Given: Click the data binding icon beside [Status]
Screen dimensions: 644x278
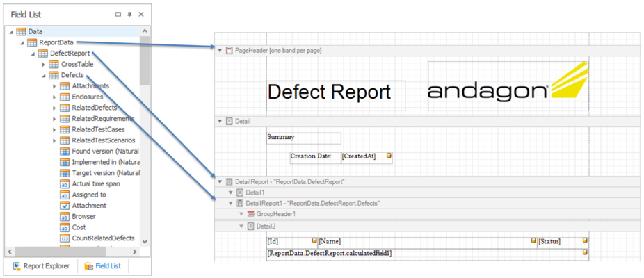Looking at the screenshot, I should click(584, 241).
